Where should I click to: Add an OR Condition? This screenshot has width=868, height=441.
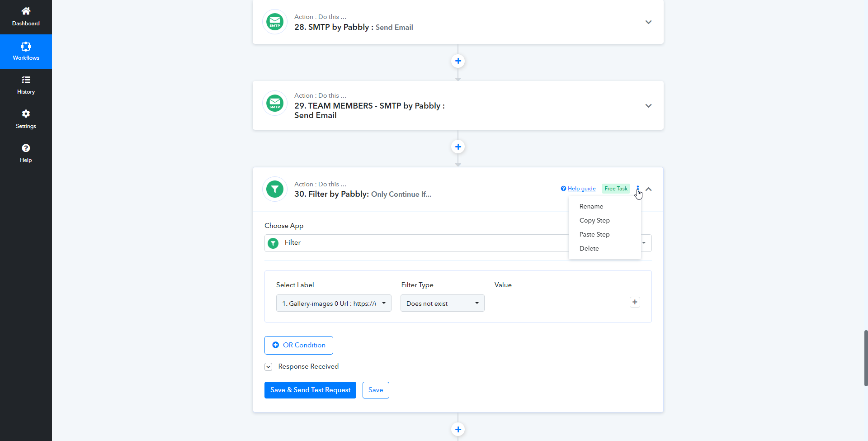click(299, 345)
